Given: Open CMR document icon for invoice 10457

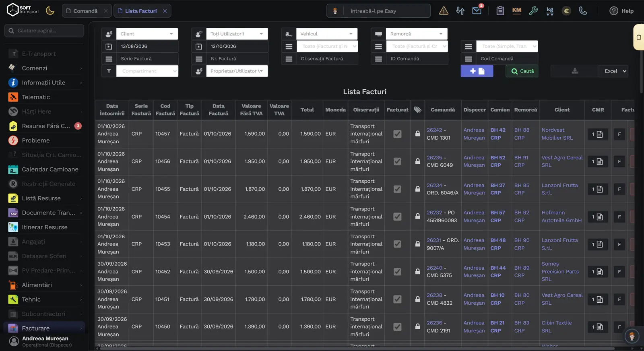Looking at the screenshot, I should (597, 134).
